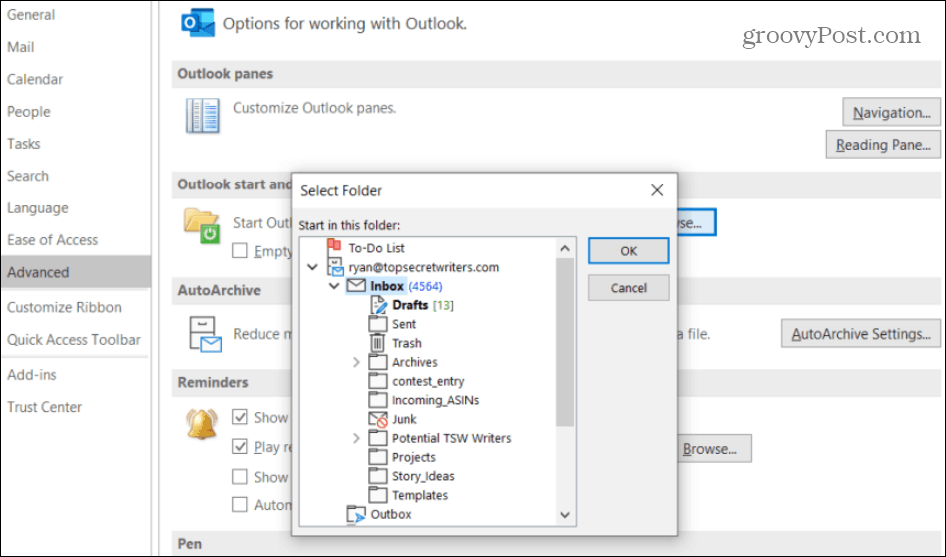This screenshot has width=946, height=557.
Task: Click the Reminders bell icon
Action: click(x=202, y=424)
